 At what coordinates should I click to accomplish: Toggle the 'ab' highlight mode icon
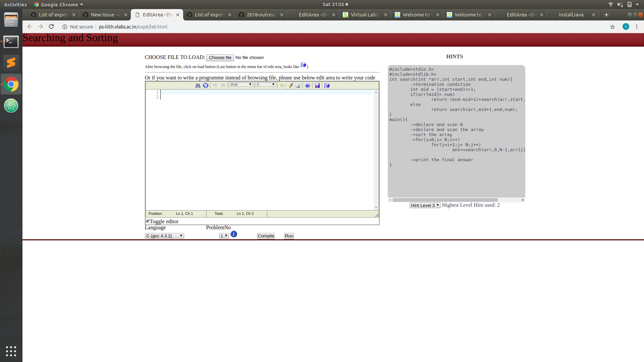click(x=282, y=85)
